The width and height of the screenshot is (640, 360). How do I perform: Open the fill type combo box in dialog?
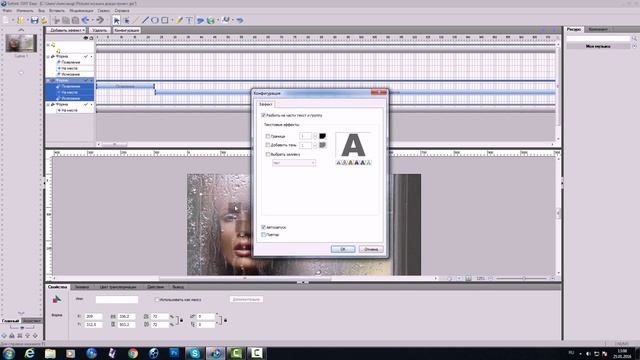coord(294,163)
